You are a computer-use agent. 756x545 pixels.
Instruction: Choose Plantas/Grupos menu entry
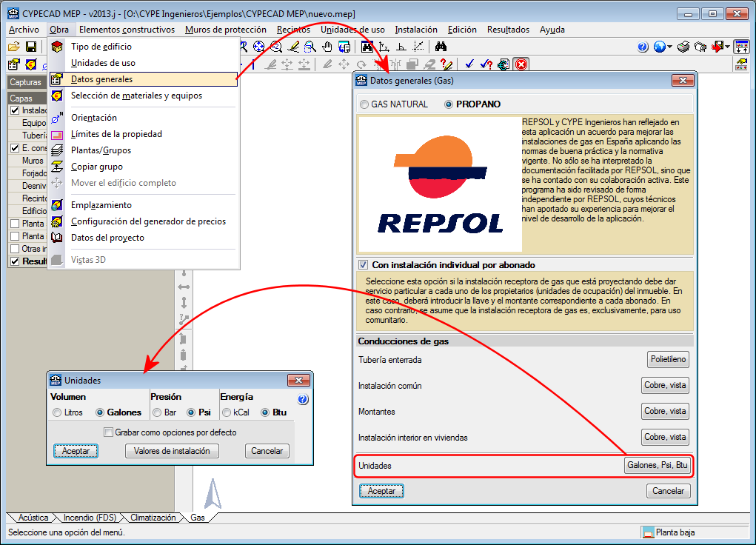coord(143,150)
